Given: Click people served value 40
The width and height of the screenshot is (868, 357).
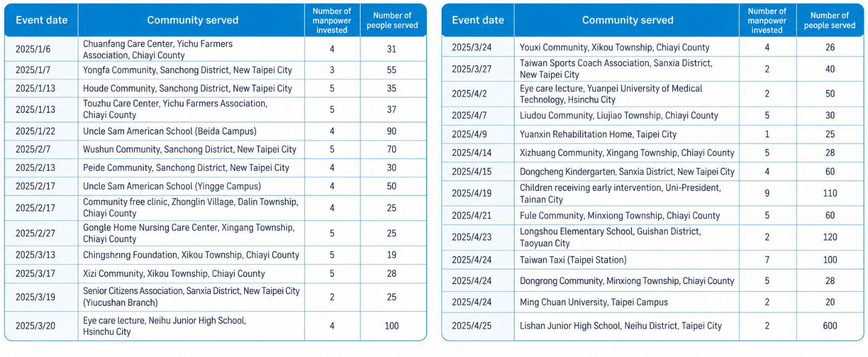Looking at the screenshot, I should 830,69.
